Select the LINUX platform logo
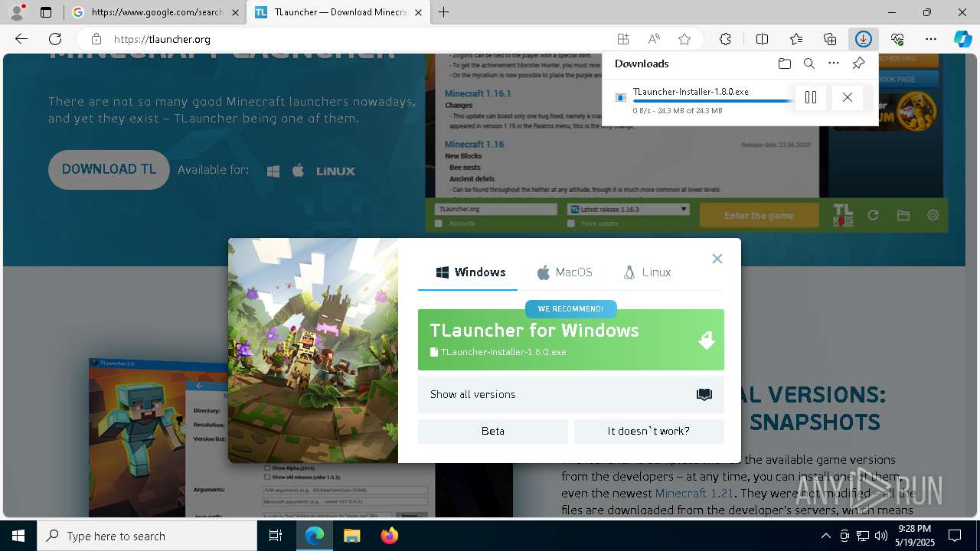 [x=335, y=171]
